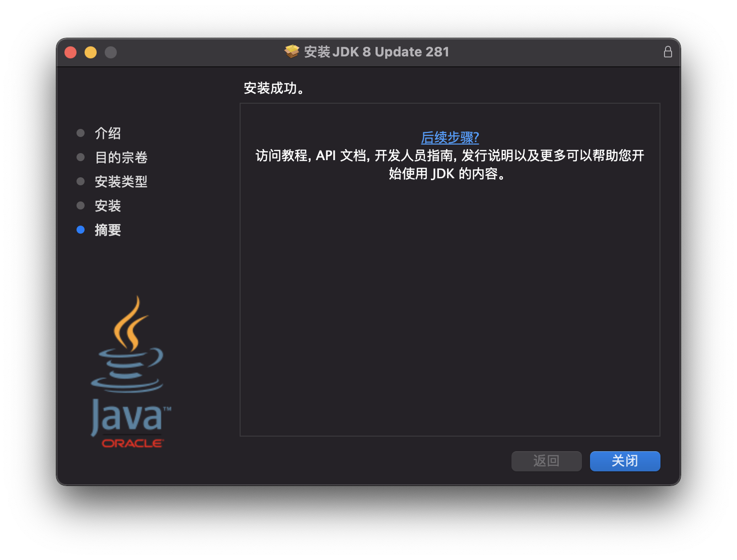Click the Java Oracle logo
Screen dimensions: 737x560
(131, 372)
